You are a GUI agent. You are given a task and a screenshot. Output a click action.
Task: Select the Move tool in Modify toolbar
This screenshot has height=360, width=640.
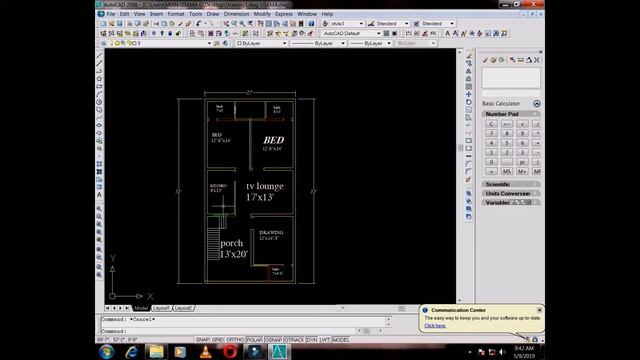tap(469, 94)
